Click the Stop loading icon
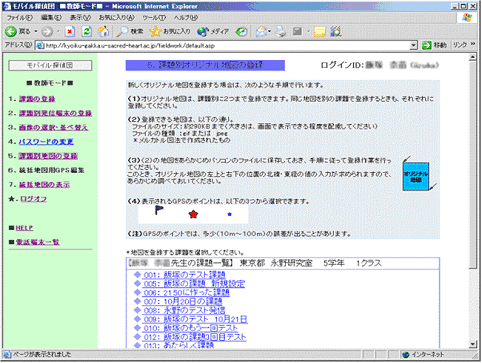 (x=70, y=31)
